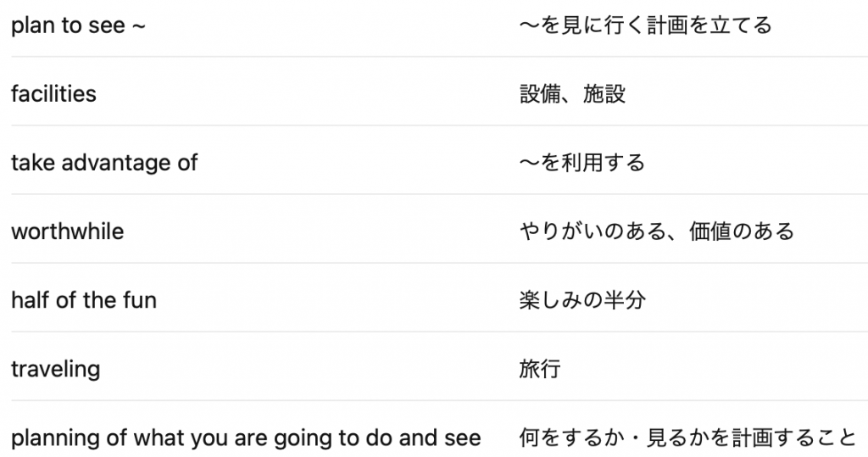Click '価値のある' in worthwhile's definition
868x457 pixels.
(742, 231)
